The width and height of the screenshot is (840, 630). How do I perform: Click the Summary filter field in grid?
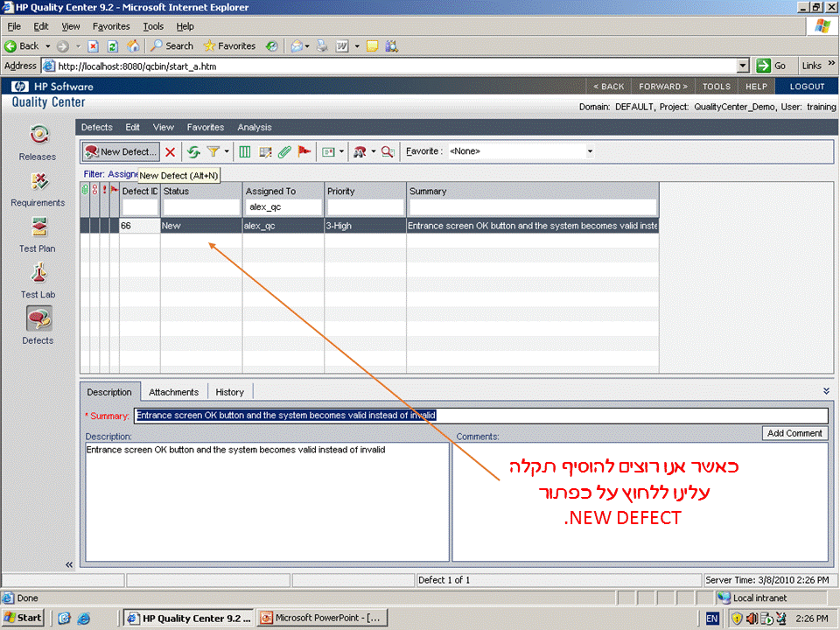coord(533,206)
